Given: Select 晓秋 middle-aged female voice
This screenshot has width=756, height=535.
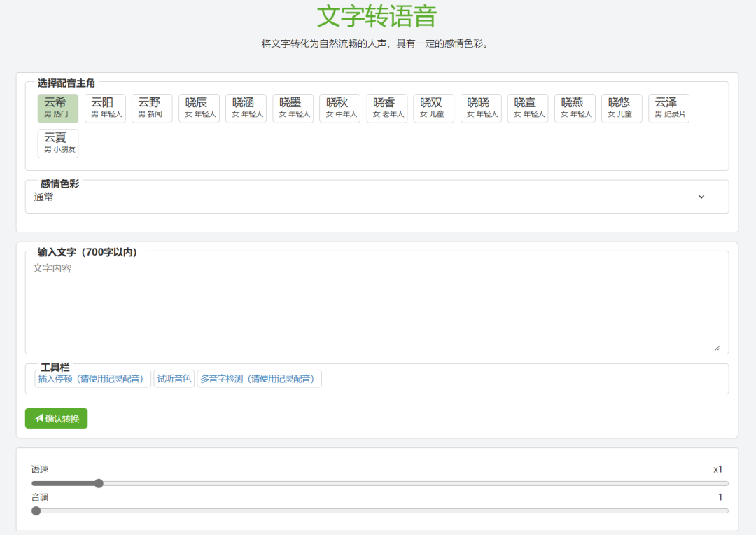Looking at the screenshot, I should point(339,108).
